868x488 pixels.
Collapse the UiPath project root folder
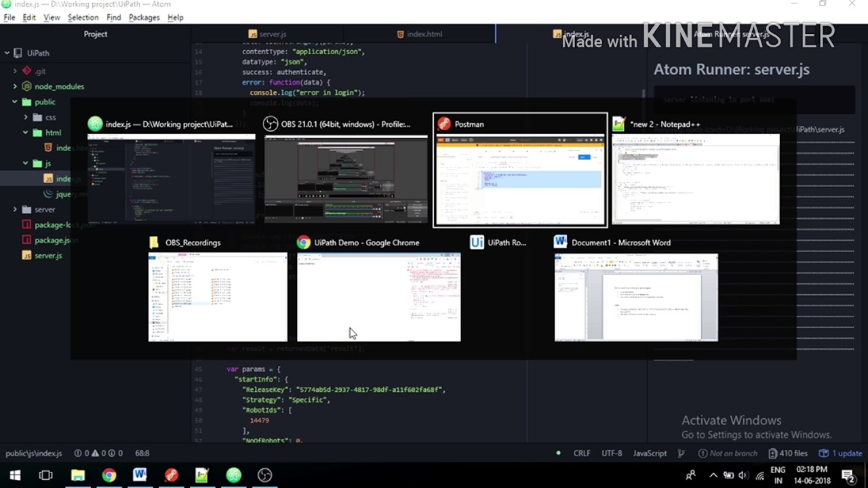coord(7,53)
